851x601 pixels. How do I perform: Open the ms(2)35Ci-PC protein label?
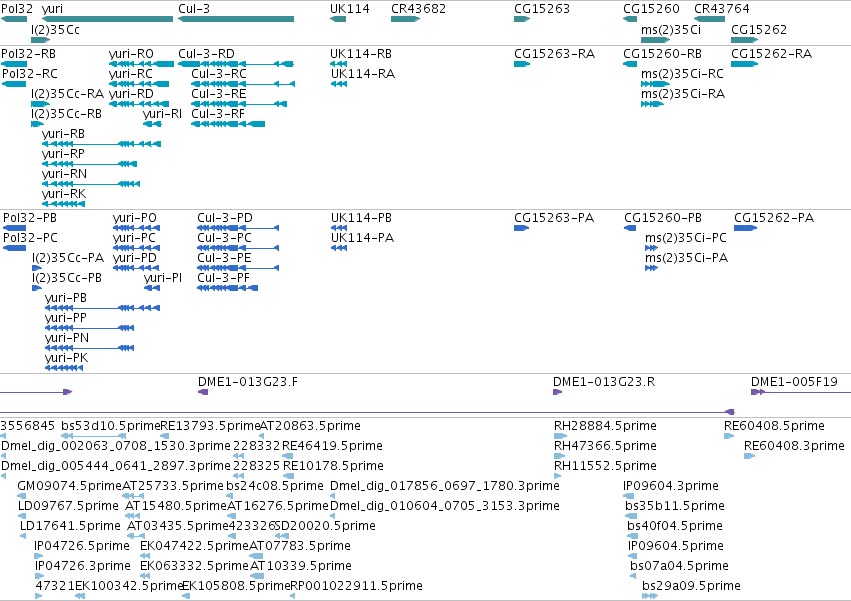tap(685, 238)
